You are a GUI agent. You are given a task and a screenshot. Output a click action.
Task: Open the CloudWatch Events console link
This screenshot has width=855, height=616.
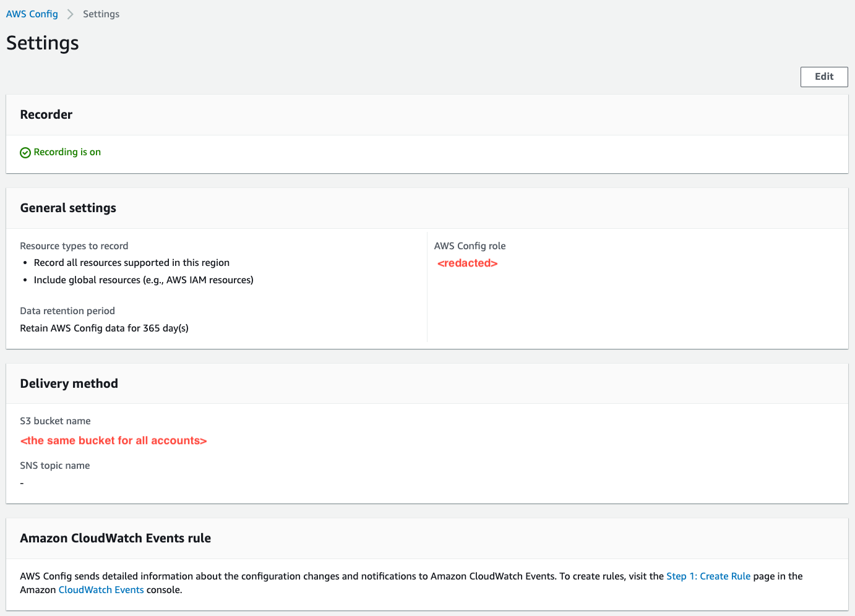(x=101, y=590)
